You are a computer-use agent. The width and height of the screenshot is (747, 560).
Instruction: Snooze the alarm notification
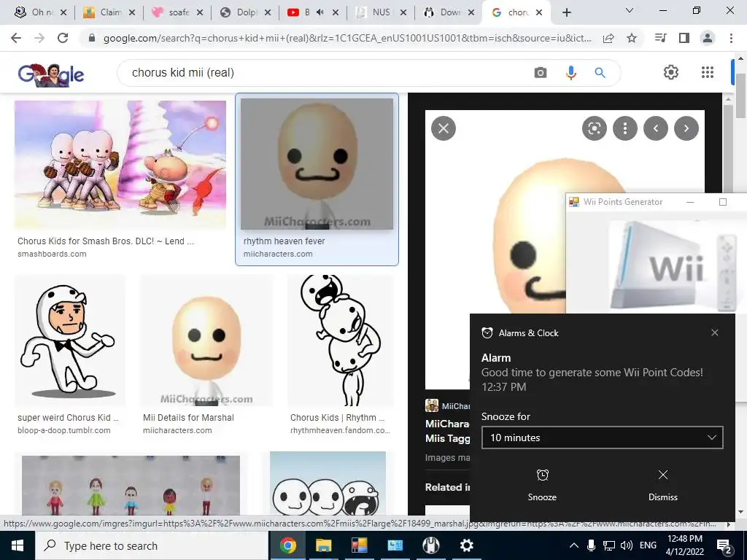[x=542, y=485]
